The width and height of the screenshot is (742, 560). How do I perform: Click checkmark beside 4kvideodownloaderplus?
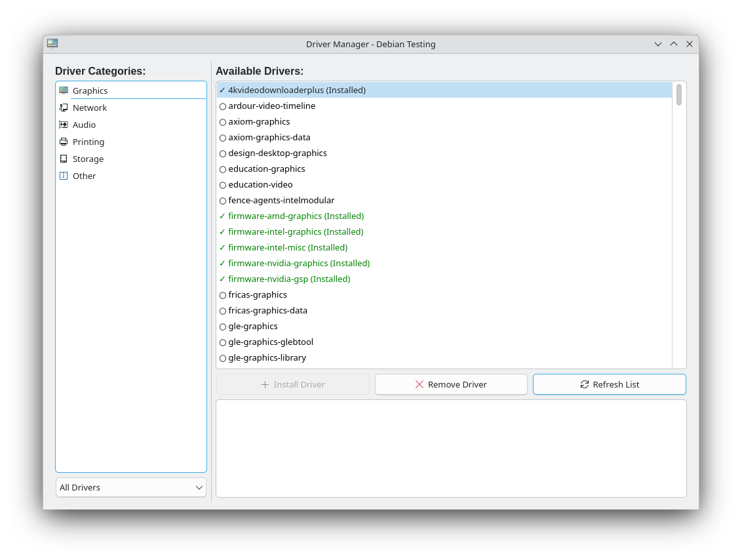[222, 90]
